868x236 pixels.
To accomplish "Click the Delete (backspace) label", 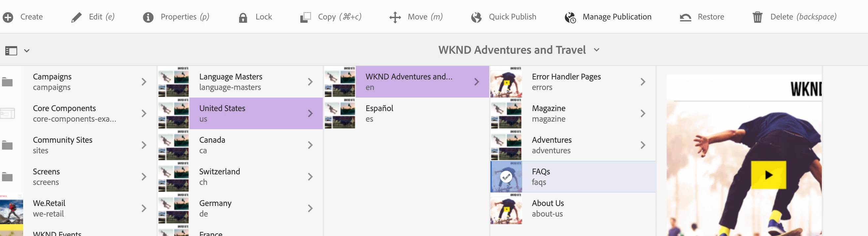I will (x=803, y=17).
